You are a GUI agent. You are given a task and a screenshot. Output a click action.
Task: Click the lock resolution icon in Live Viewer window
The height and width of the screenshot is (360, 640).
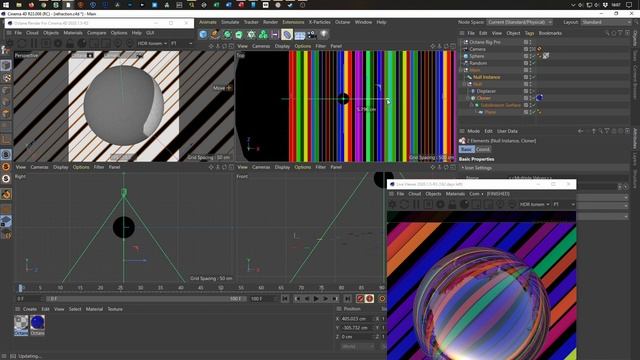452,204
